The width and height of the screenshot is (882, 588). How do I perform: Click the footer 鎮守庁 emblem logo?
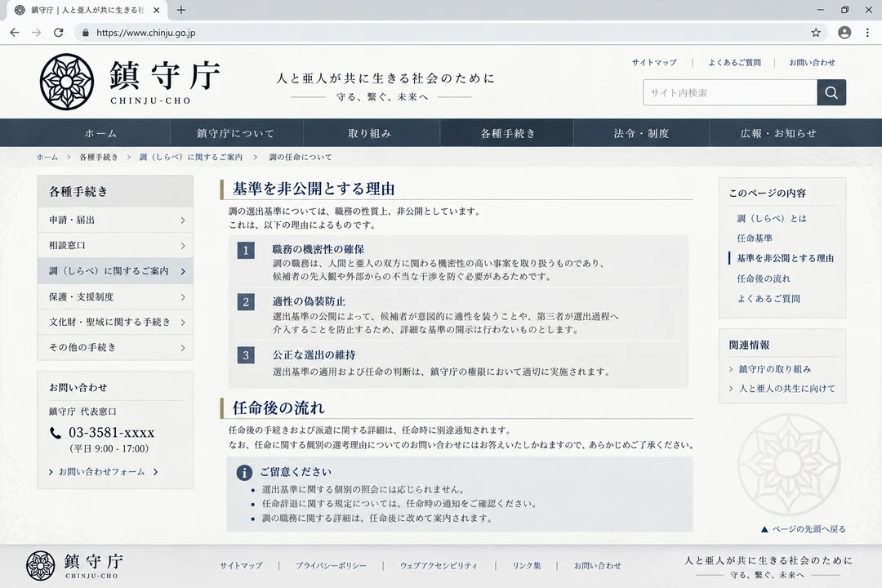(41, 565)
